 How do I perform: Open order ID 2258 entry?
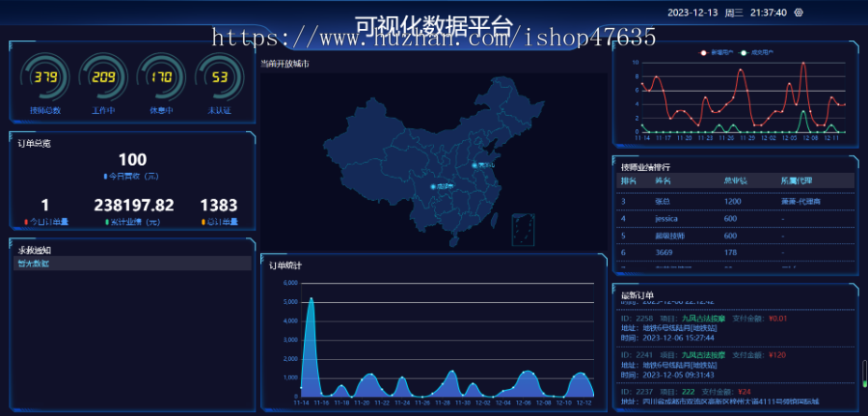point(735,328)
